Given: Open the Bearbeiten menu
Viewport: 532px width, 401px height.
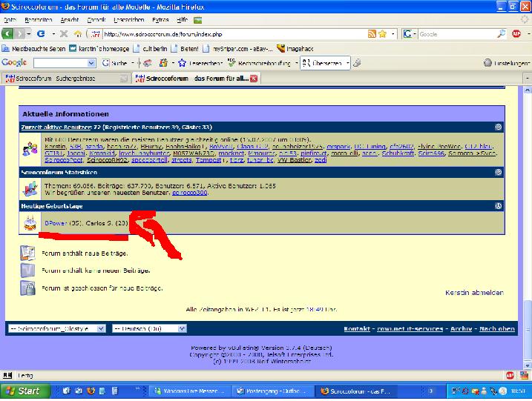Looking at the screenshot, I should click(39, 20).
